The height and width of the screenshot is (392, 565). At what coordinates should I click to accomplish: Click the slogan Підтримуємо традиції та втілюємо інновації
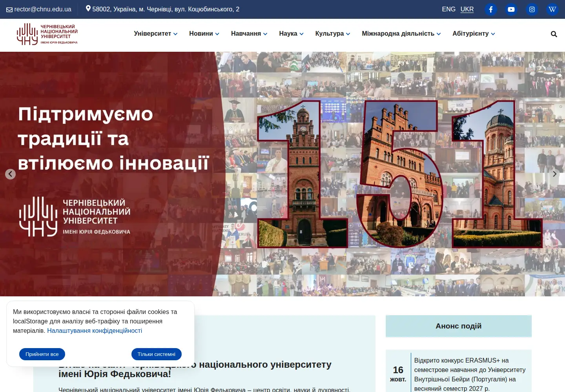(x=113, y=139)
